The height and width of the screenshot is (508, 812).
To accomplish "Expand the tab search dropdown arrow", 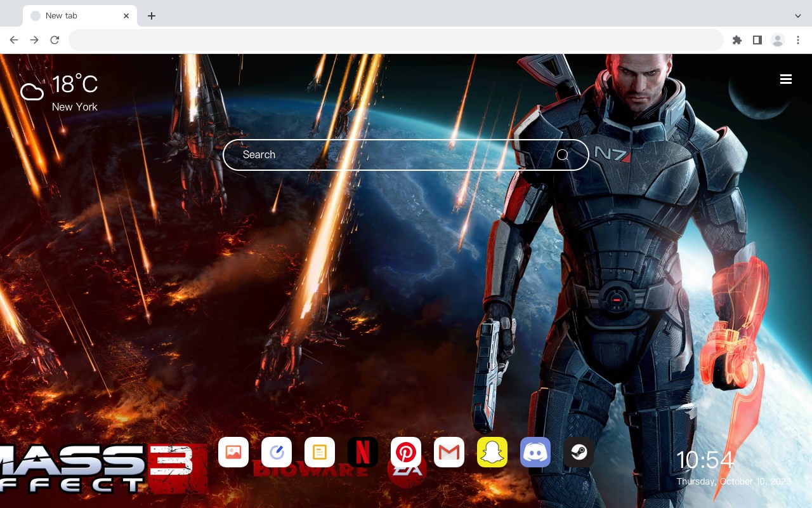I will [798, 16].
